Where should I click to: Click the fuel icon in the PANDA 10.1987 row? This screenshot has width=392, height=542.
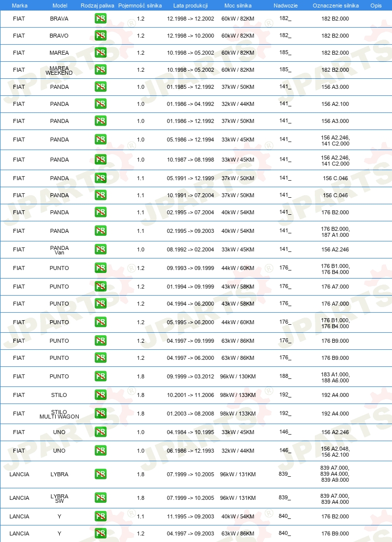100,160
